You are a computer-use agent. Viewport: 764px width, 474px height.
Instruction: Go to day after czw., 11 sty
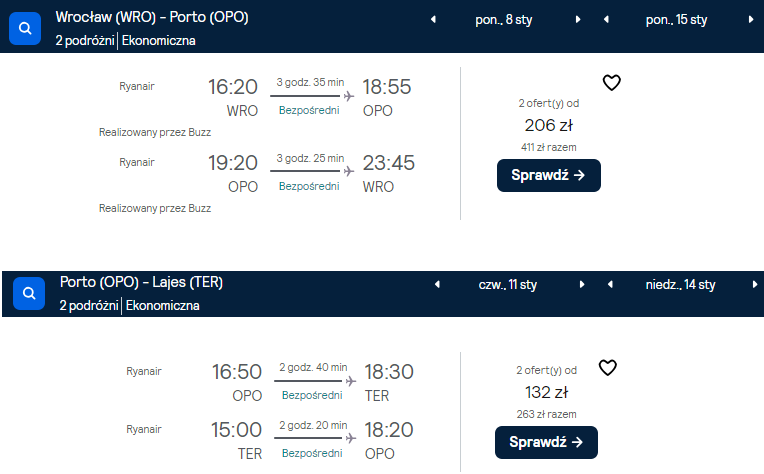582,284
